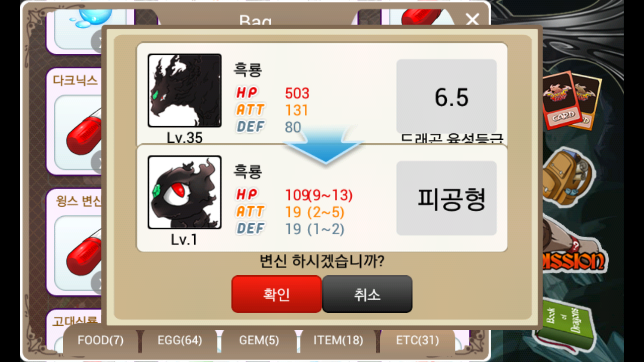Open the dragon CARD icon

click(569, 100)
